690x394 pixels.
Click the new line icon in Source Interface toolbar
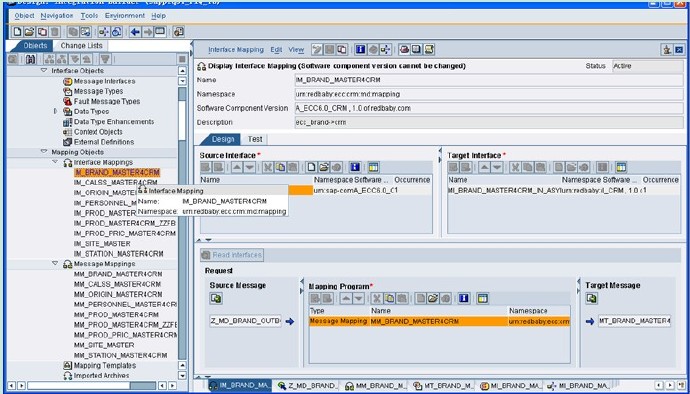(312, 167)
